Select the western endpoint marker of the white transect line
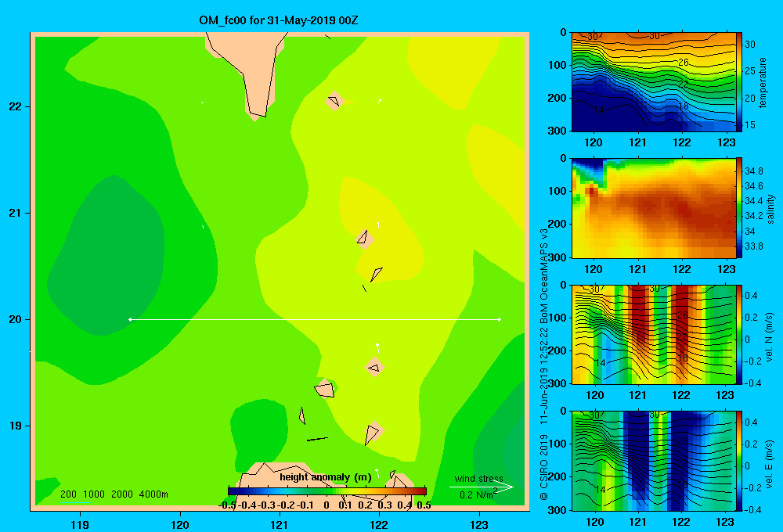The width and height of the screenshot is (783, 532). click(x=130, y=319)
